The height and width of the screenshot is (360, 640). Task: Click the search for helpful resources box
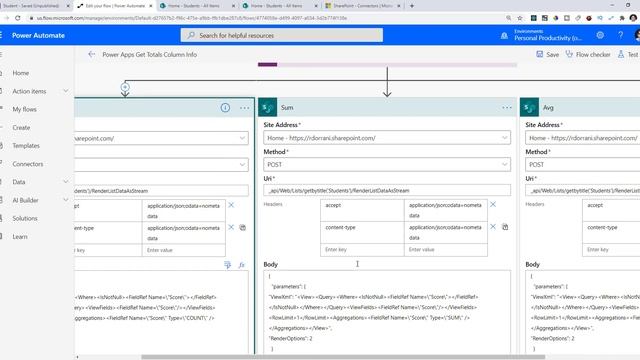[282, 36]
